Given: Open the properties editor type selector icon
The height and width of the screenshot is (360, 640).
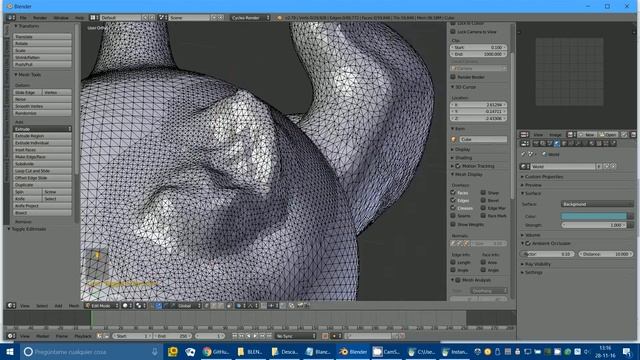Looking at the screenshot, I should tap(525, 144).
